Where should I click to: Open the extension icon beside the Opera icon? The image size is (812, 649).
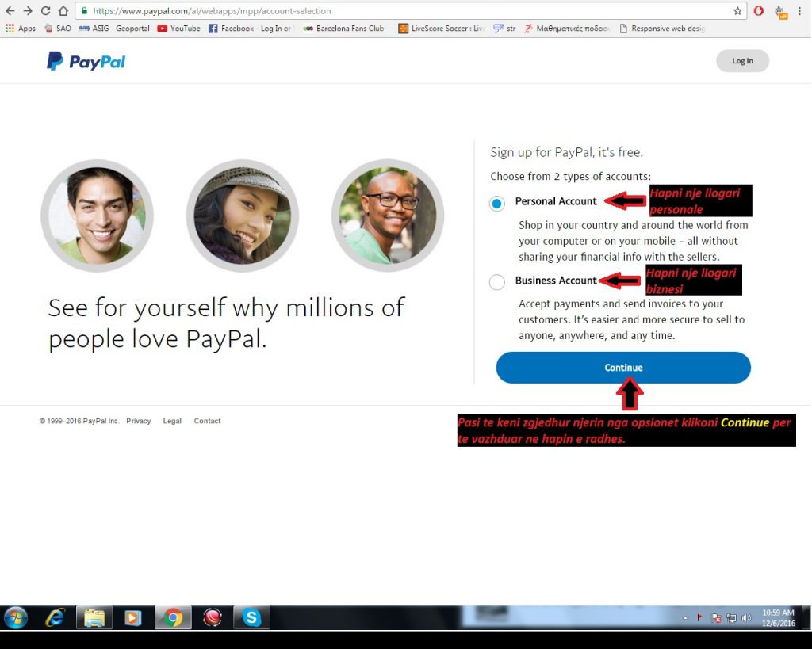780,12
